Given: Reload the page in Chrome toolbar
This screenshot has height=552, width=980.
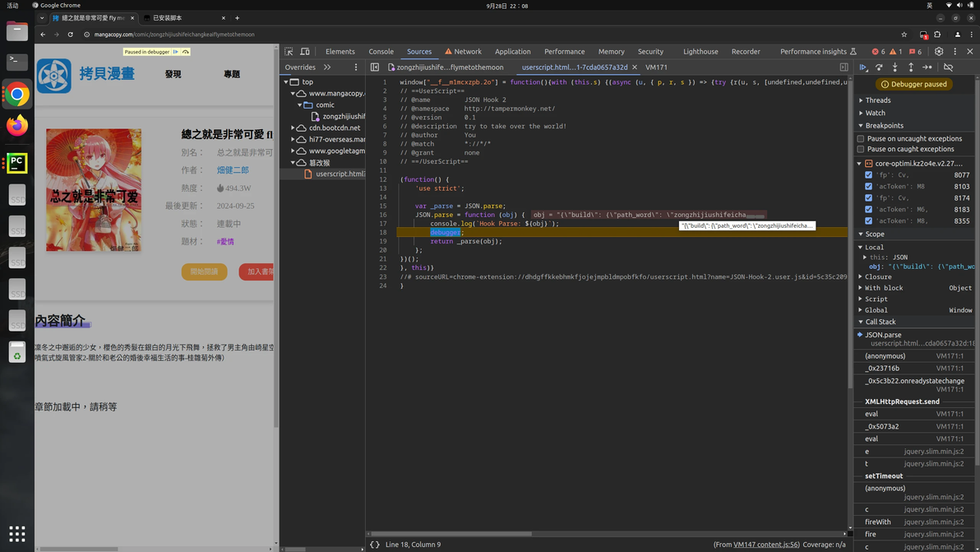Looking at the screenshot, I should (71, 35).
